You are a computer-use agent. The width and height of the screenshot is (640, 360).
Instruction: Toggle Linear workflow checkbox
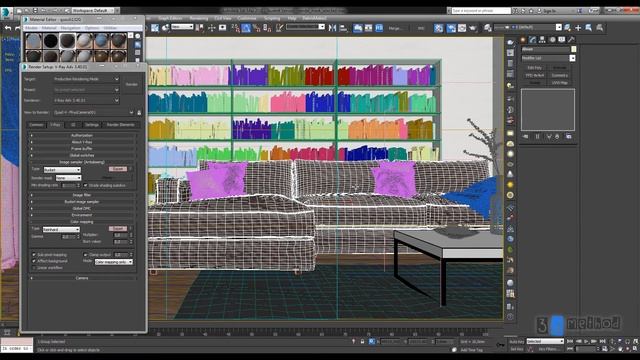pos(34,268)
